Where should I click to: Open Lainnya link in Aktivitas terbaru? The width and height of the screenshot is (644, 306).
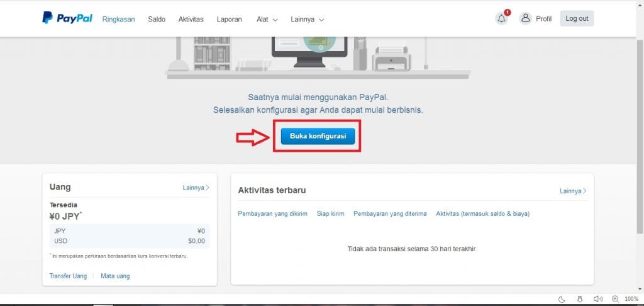tap(573, 191)
